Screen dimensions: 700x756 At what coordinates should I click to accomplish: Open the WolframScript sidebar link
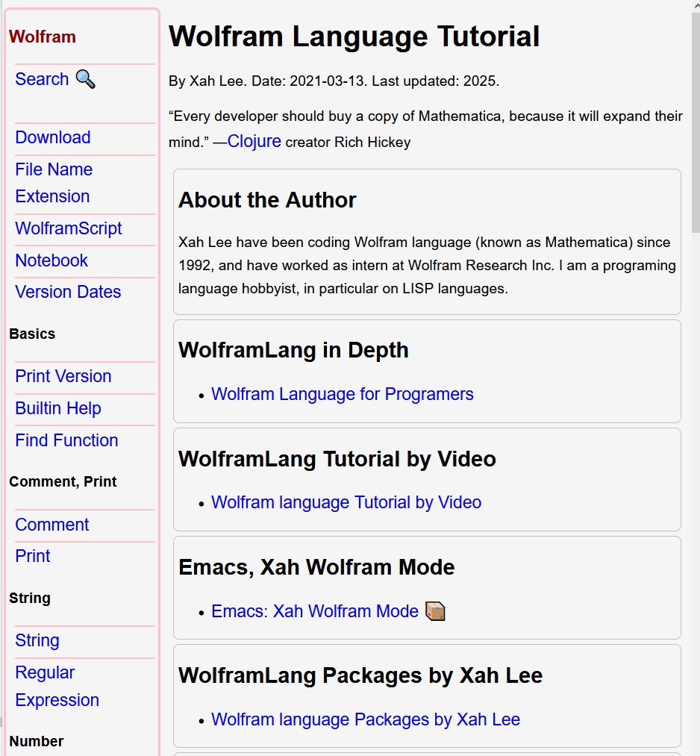click(x=69, y=228)
